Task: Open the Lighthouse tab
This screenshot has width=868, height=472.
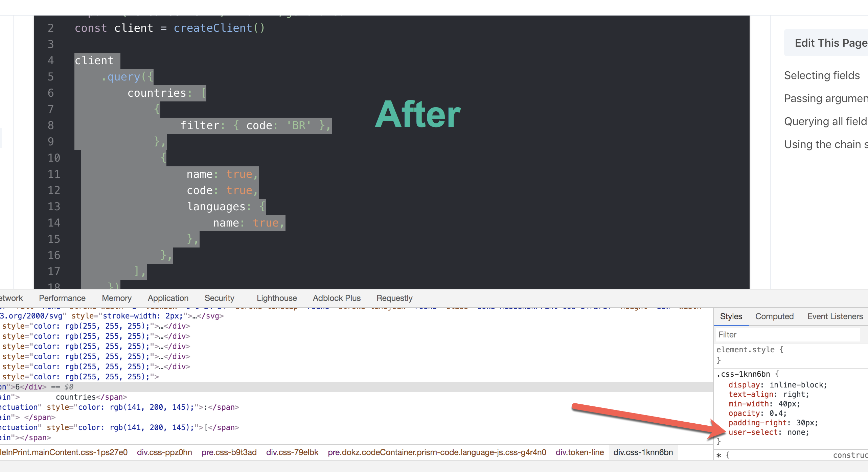Action: click(x=276, y=298)
